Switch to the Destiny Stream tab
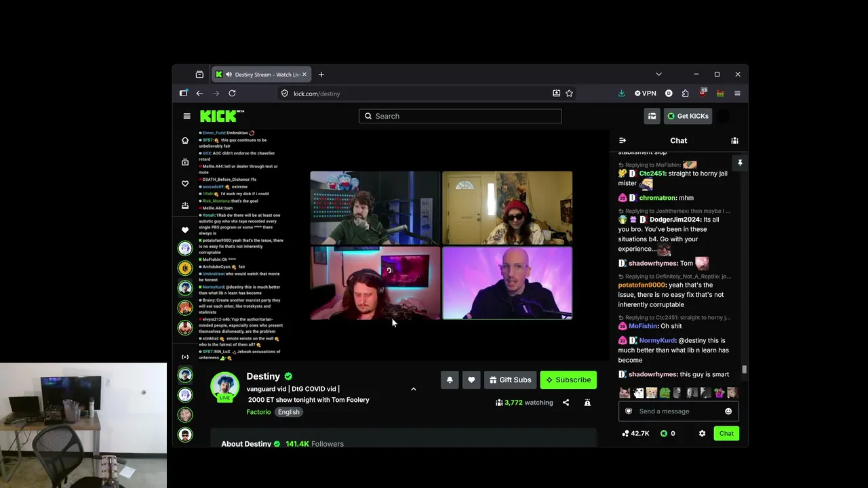Screen dimensions: 868x488 pyautogui.click(x=261, y=75)
